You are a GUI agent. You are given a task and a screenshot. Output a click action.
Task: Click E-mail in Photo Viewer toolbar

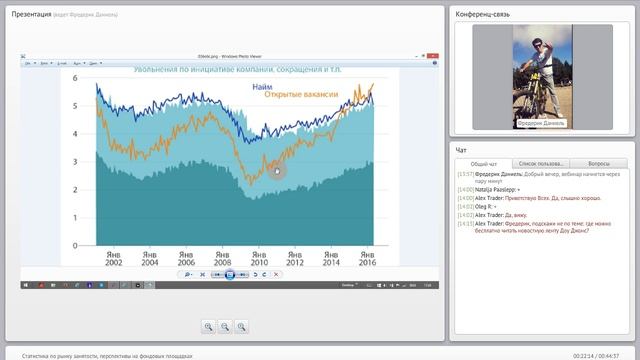62,63
